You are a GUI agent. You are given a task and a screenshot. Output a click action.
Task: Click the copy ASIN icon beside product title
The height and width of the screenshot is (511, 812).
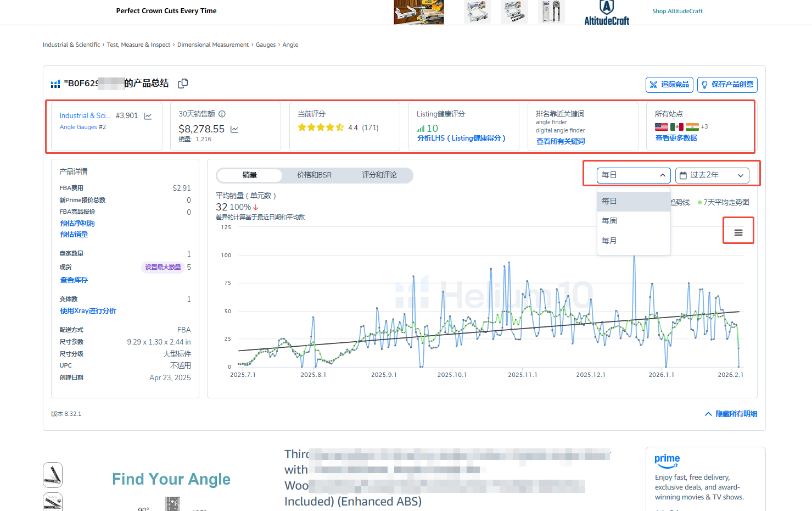point(183,84)
